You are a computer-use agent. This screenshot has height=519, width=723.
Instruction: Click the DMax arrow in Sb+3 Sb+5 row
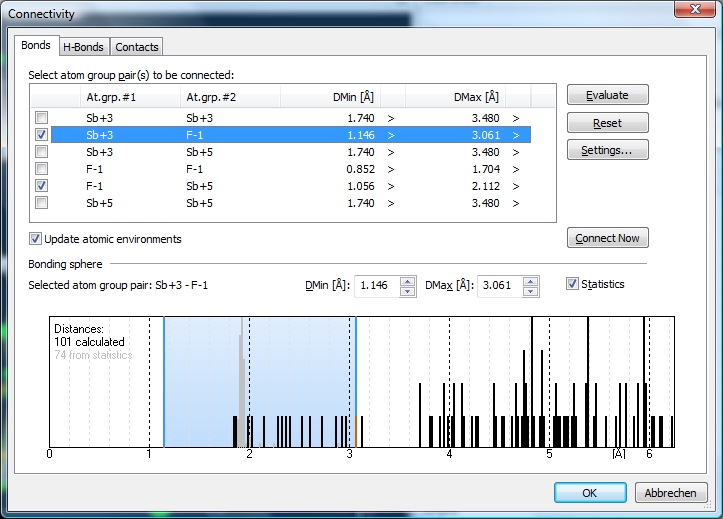pos(516,152)
